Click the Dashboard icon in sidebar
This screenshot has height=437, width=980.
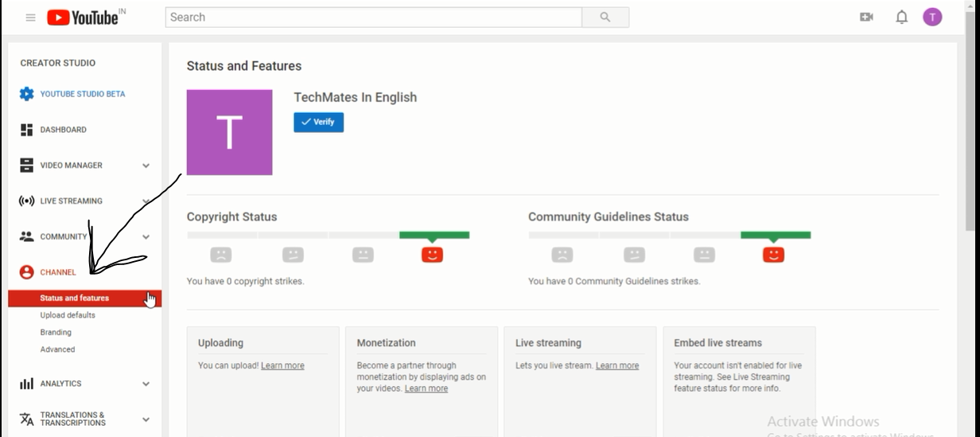pos(26,130)
